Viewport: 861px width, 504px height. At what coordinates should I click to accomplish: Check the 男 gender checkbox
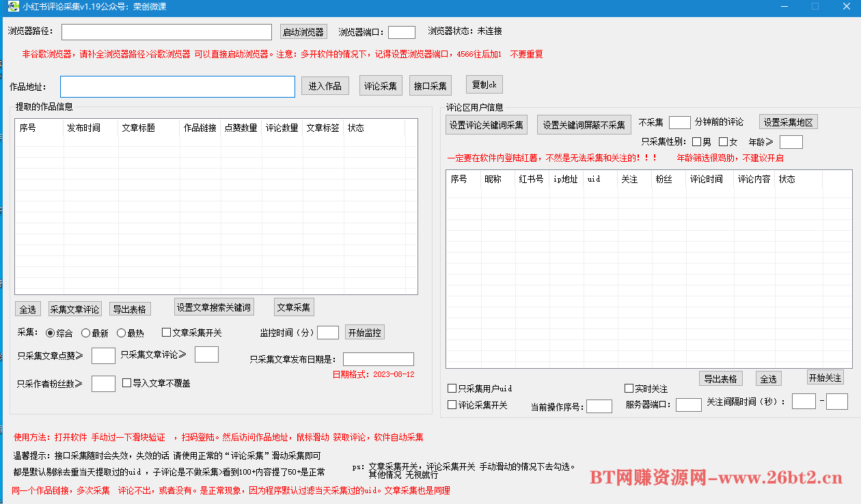(x=696, y=142)
